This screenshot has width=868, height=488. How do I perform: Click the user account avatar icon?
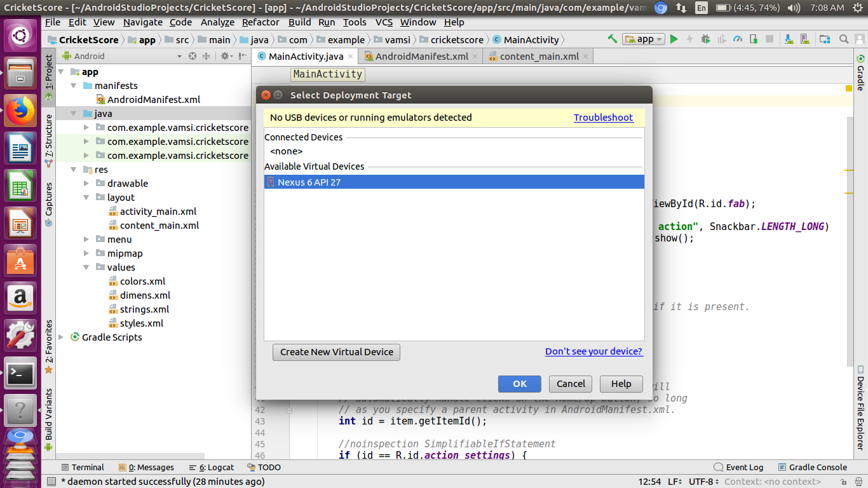tap(860, 39)
